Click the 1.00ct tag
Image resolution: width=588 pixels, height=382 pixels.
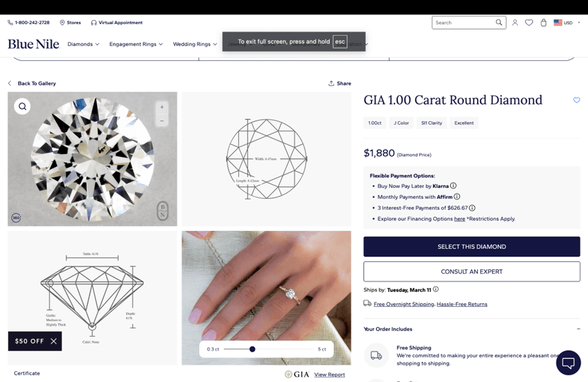[x=375, y=123]
